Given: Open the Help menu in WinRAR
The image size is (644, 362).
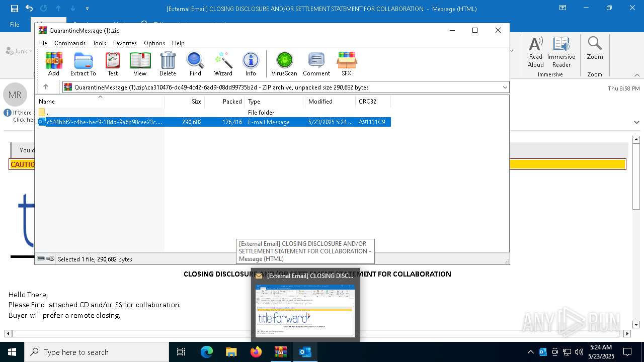Looking at the screenshot, I should [178, 43].
